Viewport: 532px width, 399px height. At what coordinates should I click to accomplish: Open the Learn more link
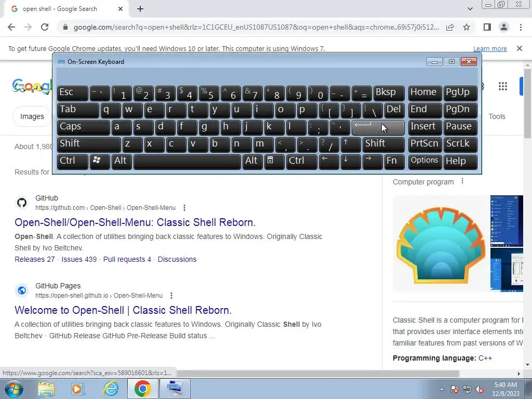(x=490, y=48)
